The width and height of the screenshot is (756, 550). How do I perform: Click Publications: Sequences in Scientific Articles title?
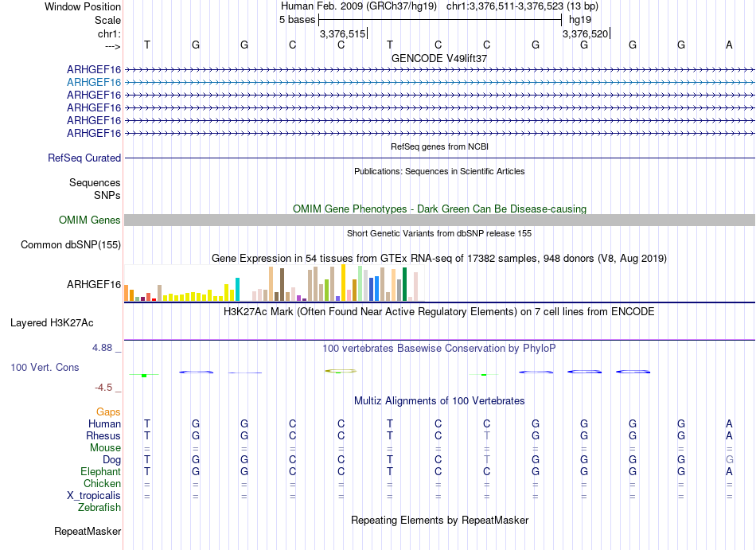click(x=439, y=171)
